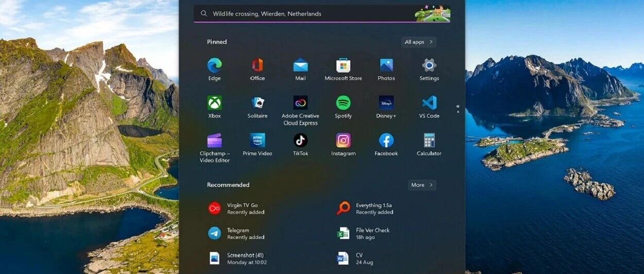Click the All apps button

[x=418, y=42]
